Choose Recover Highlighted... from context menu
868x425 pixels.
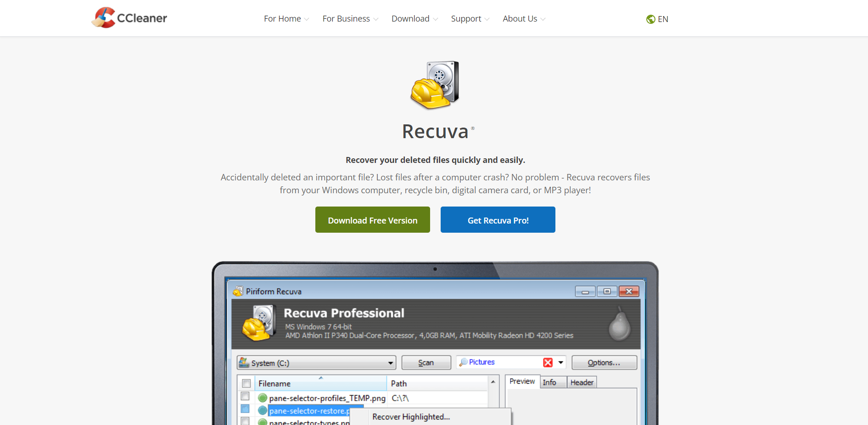click(x=411, y=417)
